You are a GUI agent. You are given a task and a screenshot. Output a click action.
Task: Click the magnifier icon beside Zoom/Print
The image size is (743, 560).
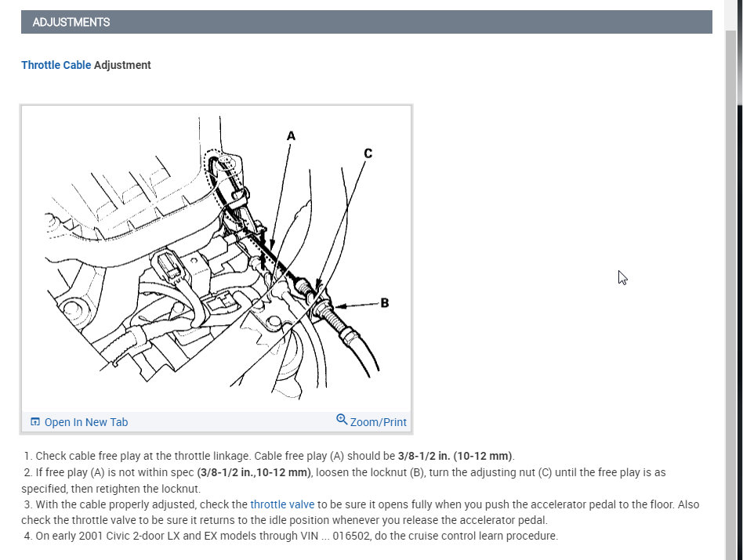342,419
